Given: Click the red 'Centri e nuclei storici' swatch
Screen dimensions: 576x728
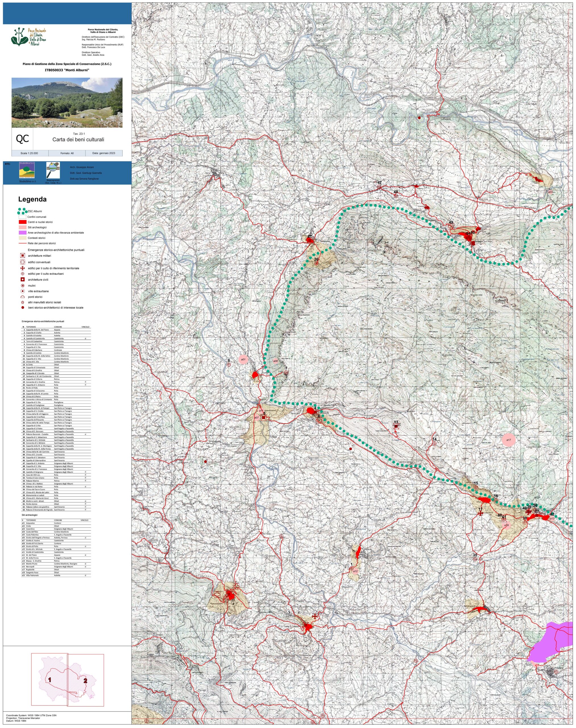Looking at the screenshot, I should pos(22,222).
